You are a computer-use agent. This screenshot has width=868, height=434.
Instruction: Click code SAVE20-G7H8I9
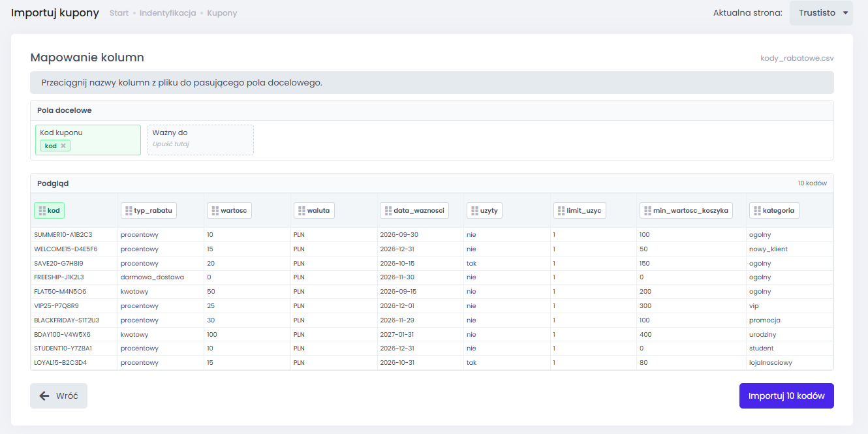click(59, 263)
